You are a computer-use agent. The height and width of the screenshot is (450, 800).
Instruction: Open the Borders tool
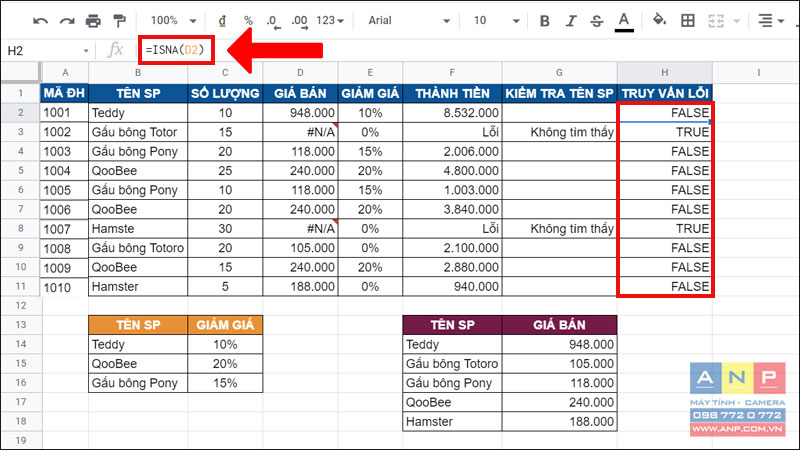pos(688,20)
